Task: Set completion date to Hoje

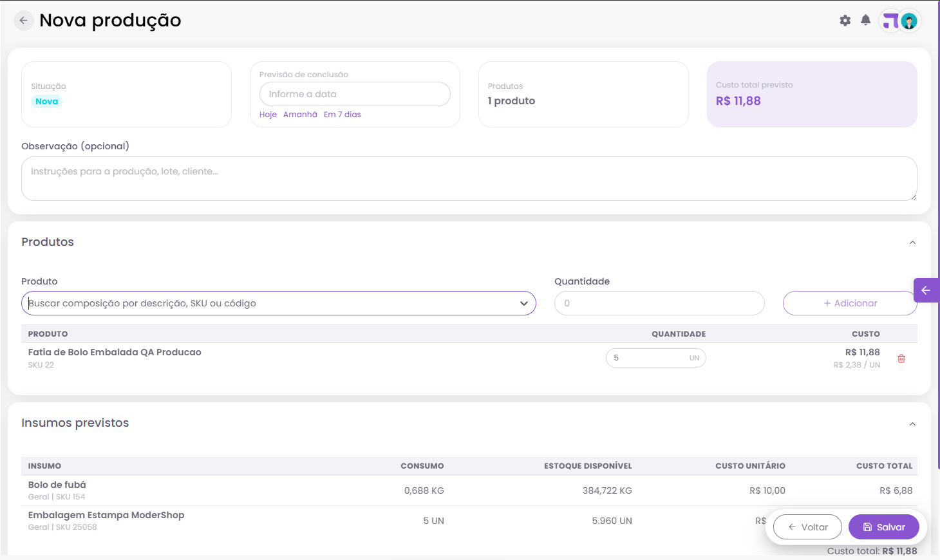Action: 268,115
